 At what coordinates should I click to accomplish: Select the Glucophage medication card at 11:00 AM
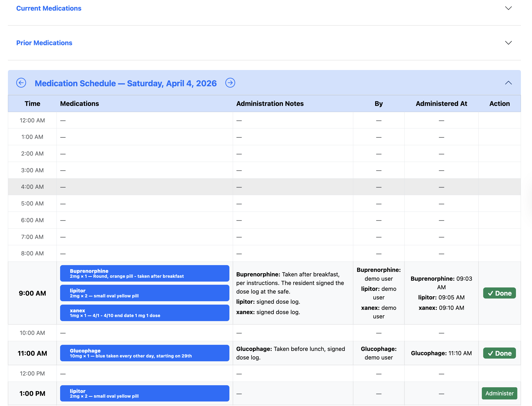coord(145,353)
